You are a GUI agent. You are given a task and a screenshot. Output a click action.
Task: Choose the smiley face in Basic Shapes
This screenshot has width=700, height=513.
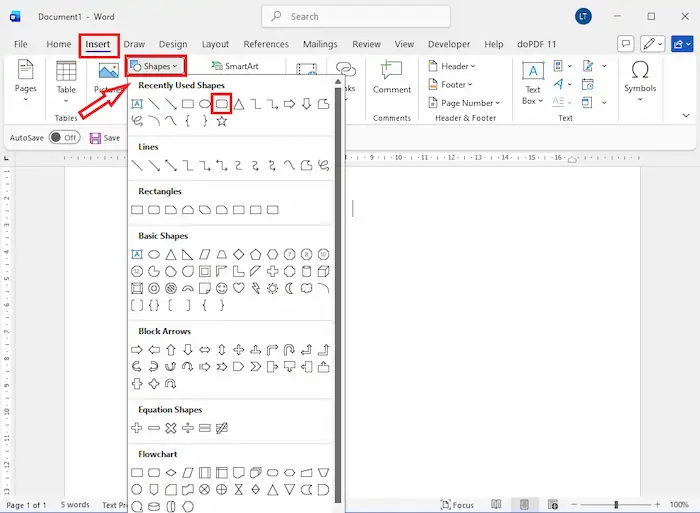click(x=222, y=288)
